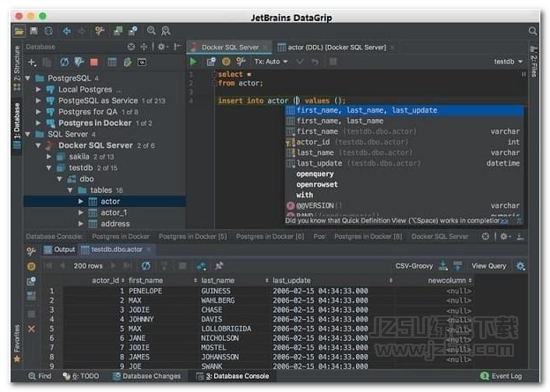Screen dimensions: 550x392
Task: Run the query with green Execute arrow
Action: click(193, 62)
